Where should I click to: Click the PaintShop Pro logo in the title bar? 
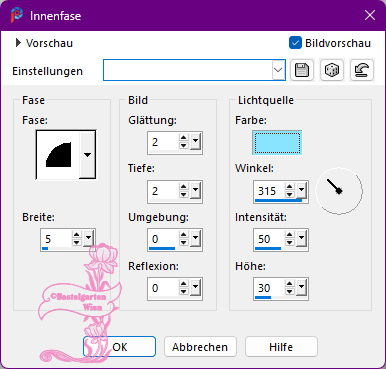pos(16,15)
